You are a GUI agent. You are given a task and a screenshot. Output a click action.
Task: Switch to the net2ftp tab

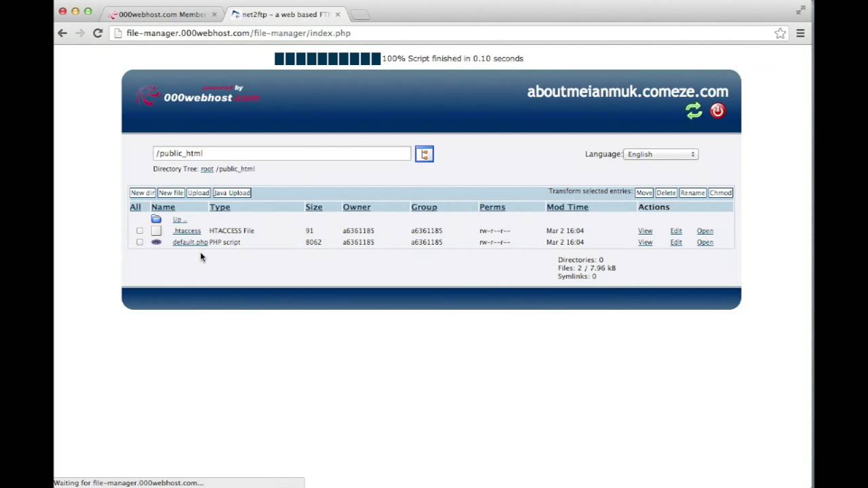tap(286, 14)
